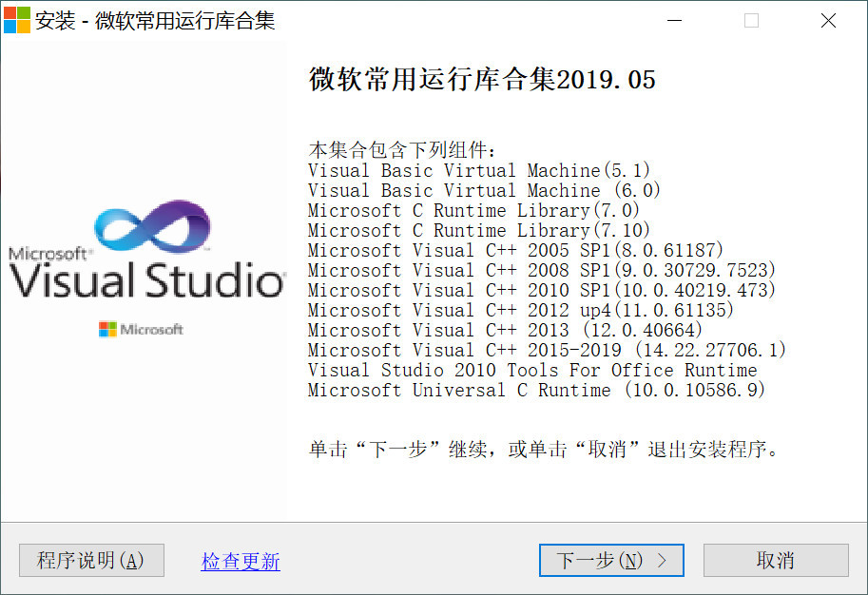The image size is (868, 595).
Task: Click the installer icon in the title bar
Action: click(x=17, y=20)
